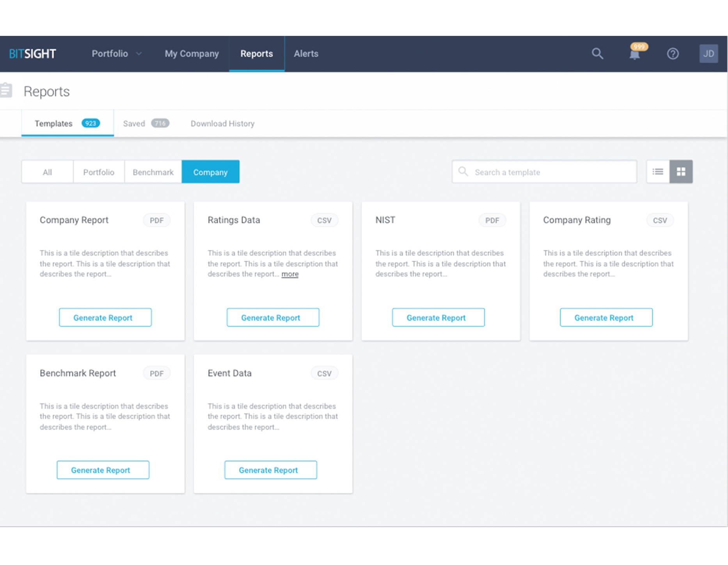Click the Reports clipboard icon
728x565 pixels.
tap(6, 90)
